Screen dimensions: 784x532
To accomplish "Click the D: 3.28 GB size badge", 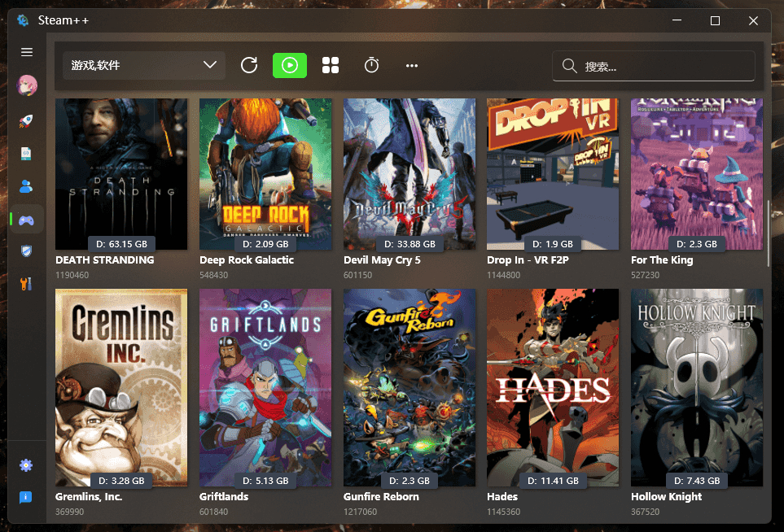I will pyautogui.click(x=121, y=481).
